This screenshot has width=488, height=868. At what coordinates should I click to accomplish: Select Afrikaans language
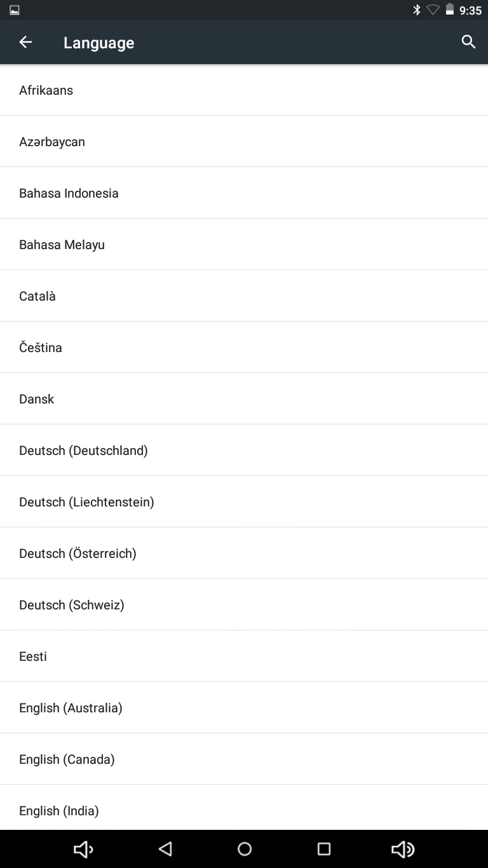(x=244, y=90)
